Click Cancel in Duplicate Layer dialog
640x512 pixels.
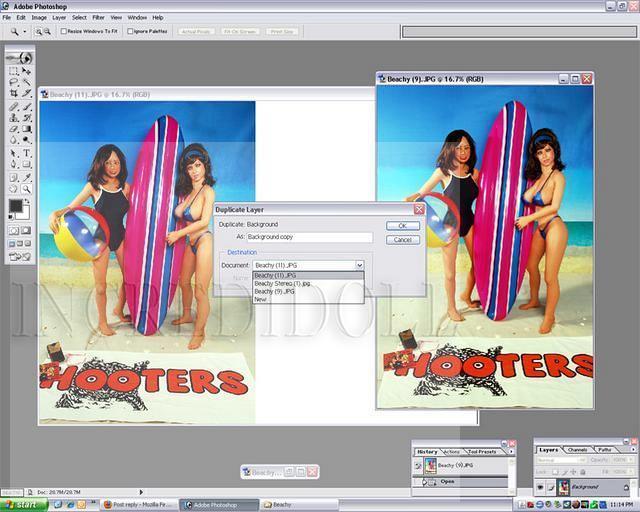coord(403,240)
